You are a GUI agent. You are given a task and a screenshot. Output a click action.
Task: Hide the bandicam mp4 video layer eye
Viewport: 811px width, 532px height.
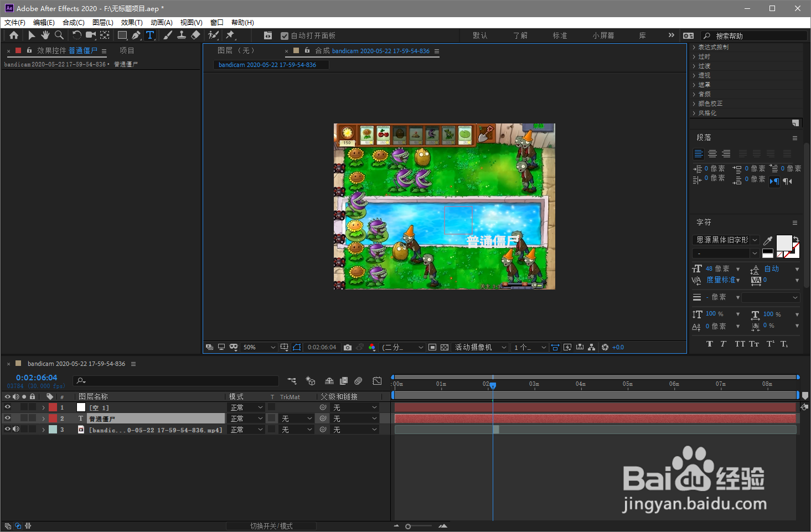point(7,430)
